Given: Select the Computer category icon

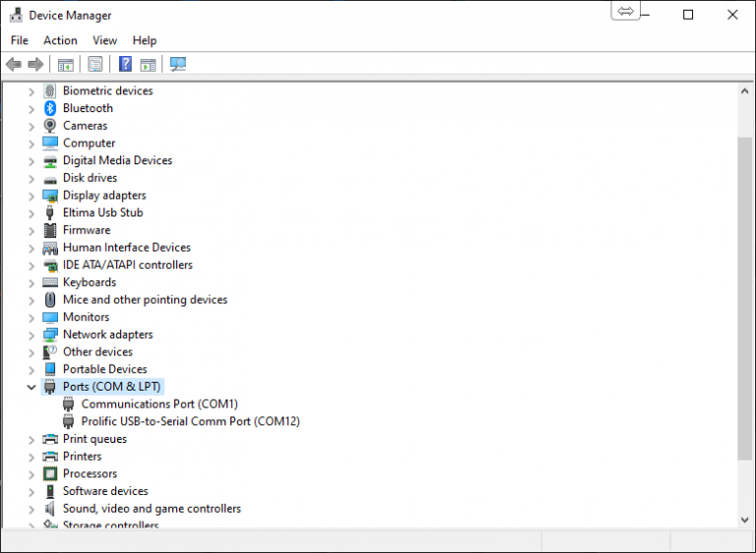Looking at the screenshot, I should click(x=50, y=144).
